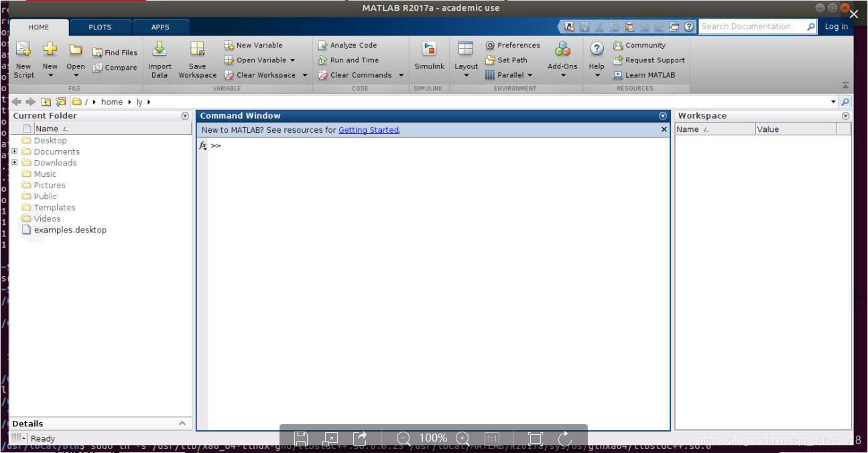This screenshot has height=453, width=868.
Task: Open the Command Window actions menu
Action: click(x=663, y=116)
